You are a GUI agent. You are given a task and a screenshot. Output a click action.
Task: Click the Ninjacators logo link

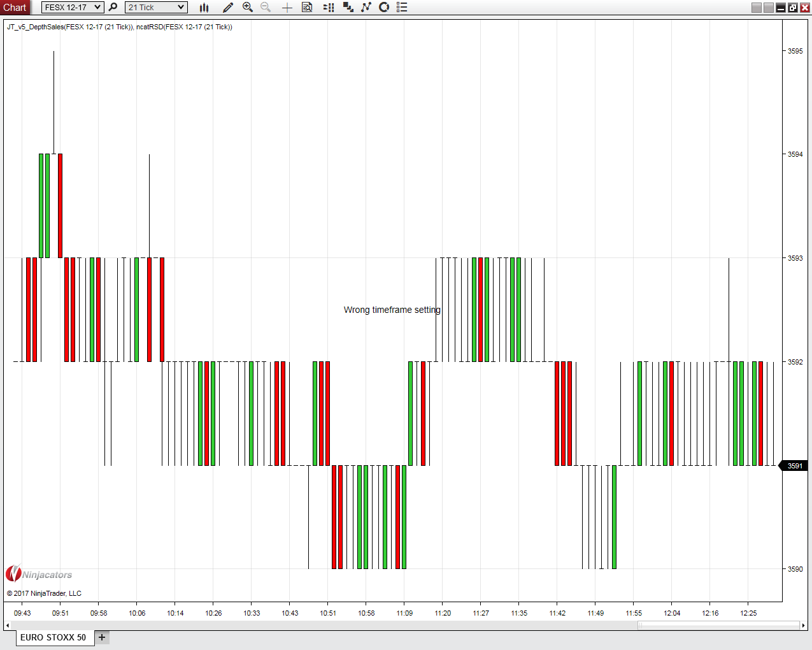pos(39,574)
